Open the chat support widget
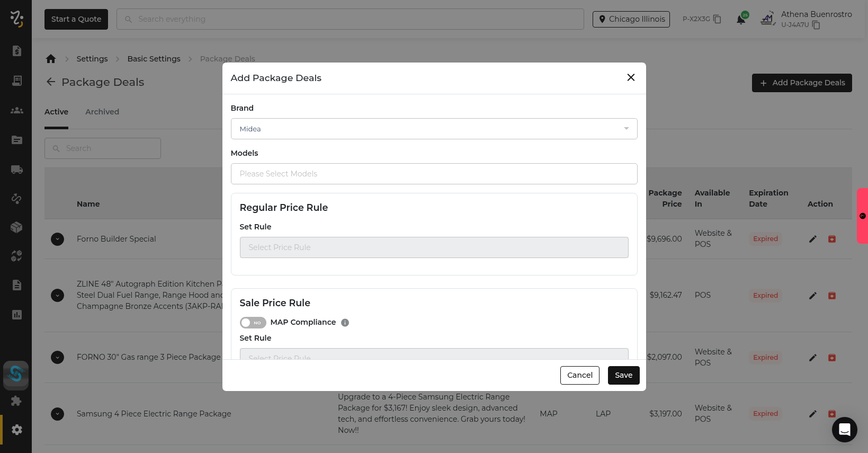Image resolution: width=868 pixels, height=453 pixels. click(844, 429)
